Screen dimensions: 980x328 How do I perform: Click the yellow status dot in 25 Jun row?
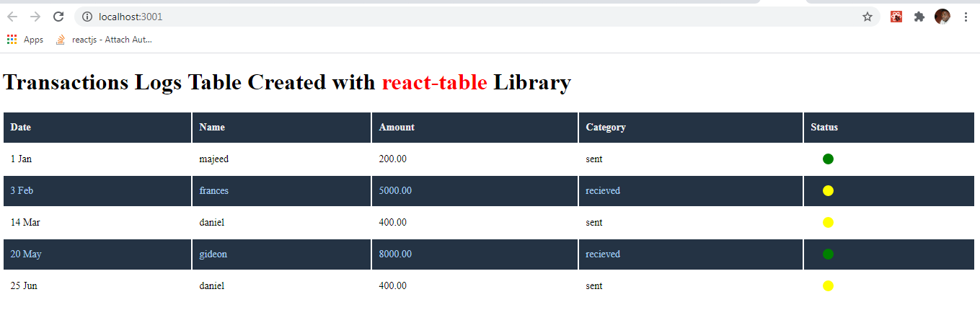click(x=828, y=286)
